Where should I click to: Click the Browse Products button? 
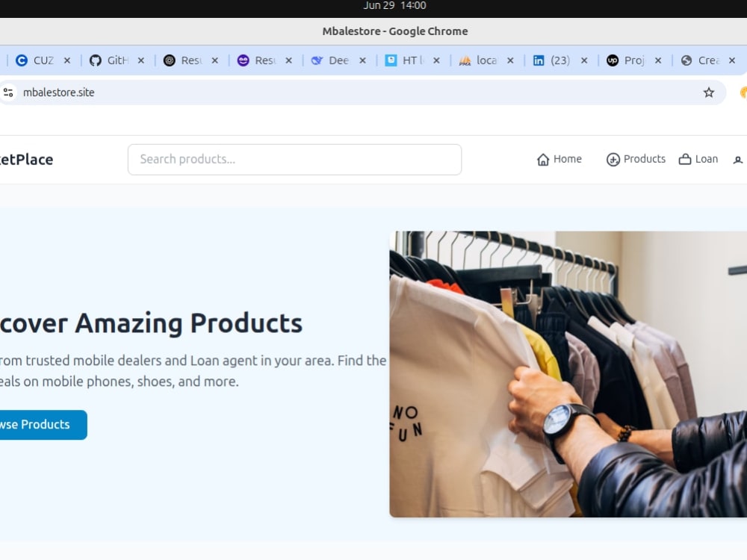(43, 425)
